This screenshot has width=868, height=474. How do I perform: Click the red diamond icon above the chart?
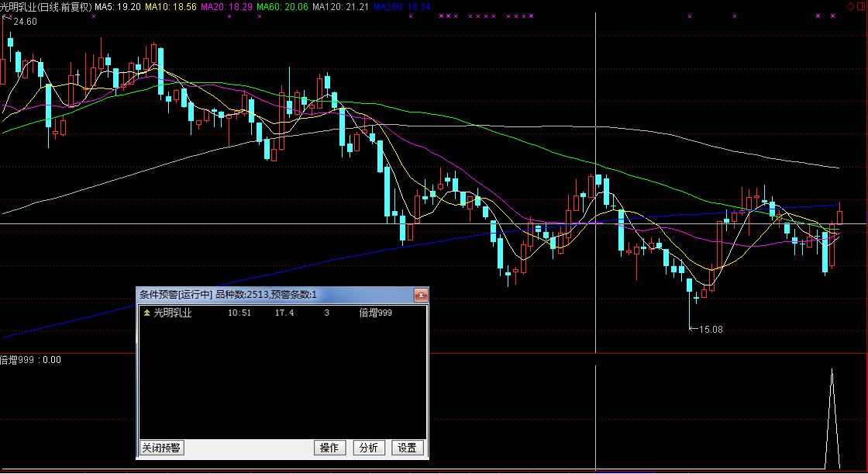point(850,6)
